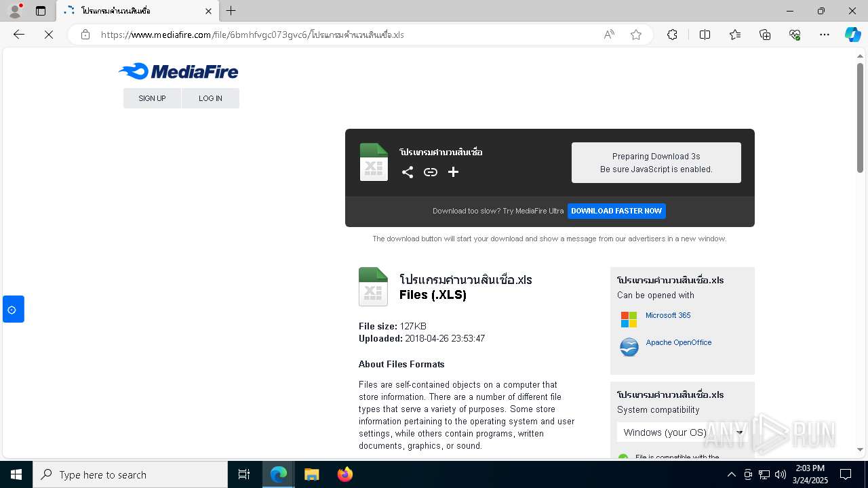This screenshot has height=488, width=868.
Task: Click DOWNLOAD FASTER NOW button
Action: (x=616, y=211)
